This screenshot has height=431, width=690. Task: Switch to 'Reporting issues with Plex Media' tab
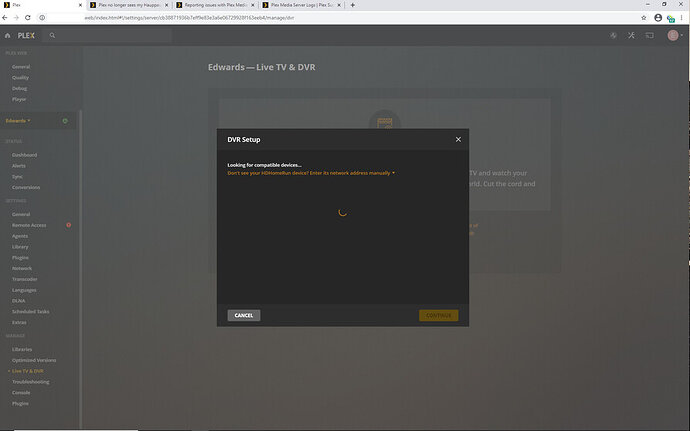pos(215,5)
